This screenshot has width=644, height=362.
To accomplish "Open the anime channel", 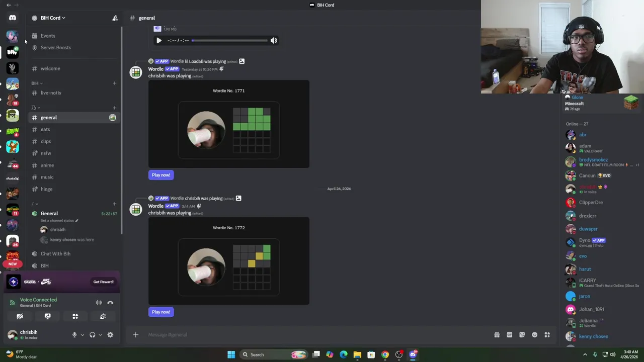I will coord(47,165).
